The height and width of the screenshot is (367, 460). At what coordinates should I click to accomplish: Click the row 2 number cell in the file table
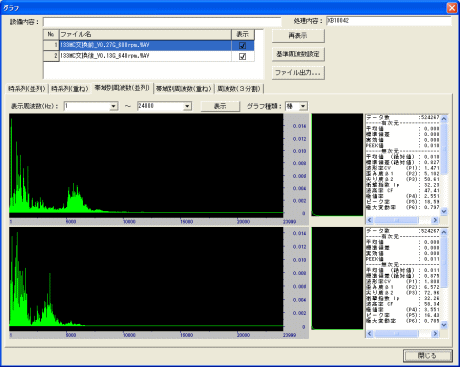pos(51,56)
